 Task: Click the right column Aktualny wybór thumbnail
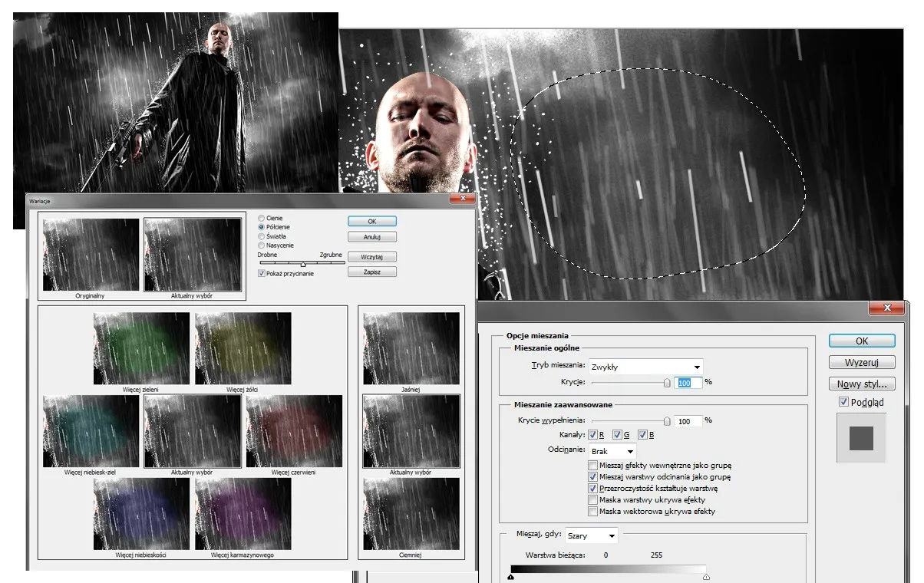[x=411, y=431]
